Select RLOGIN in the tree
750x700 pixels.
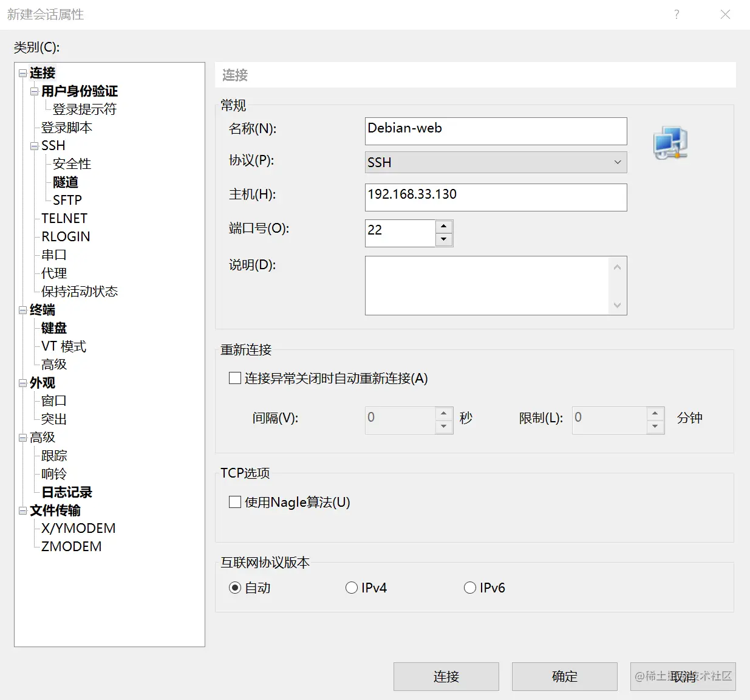66,237
